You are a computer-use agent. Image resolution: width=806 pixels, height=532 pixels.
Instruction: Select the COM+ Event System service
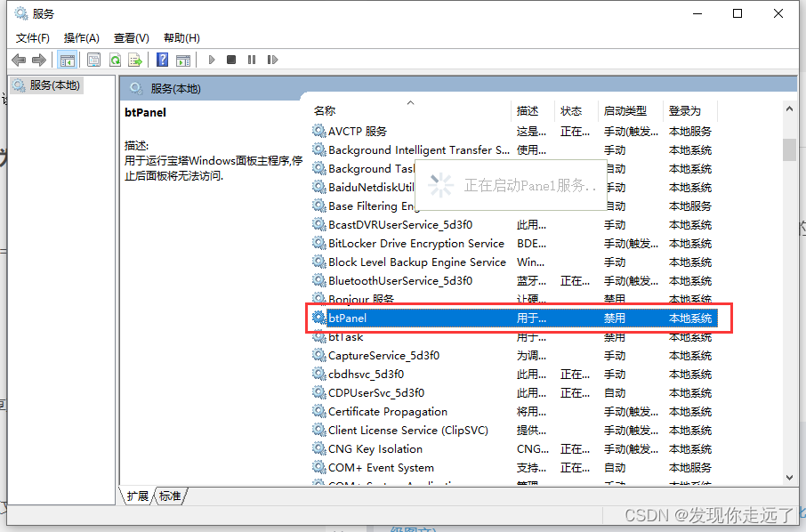(514, 468)
